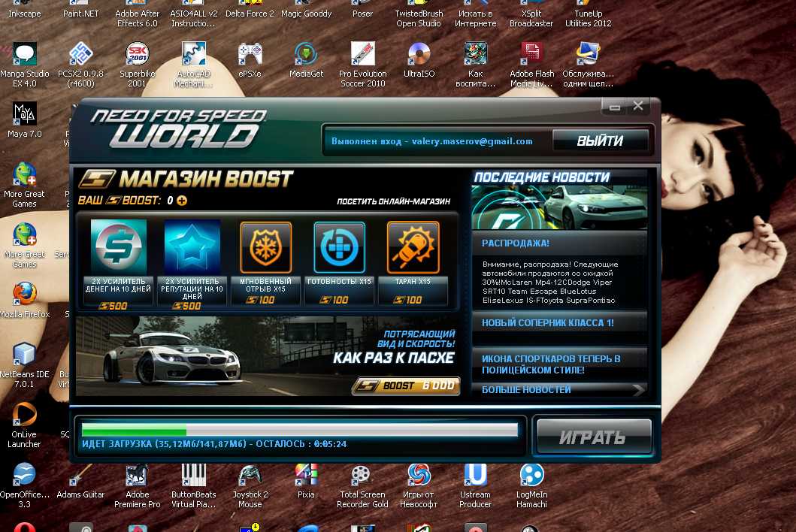796x532 pixels.
Task: Click the sale description paragraph text
Action: (x=549, y=283)
